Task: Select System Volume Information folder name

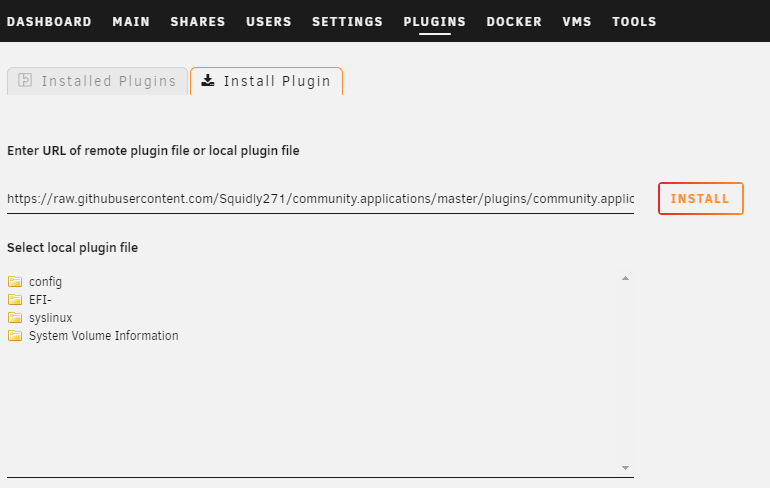Action: pyautogui.click(x=104, y=336)
